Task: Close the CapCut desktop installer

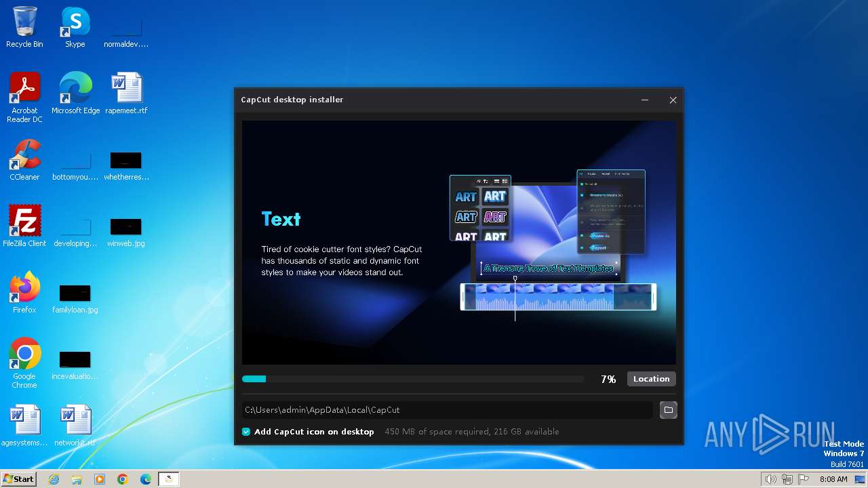Action: [x=673, y=100]
